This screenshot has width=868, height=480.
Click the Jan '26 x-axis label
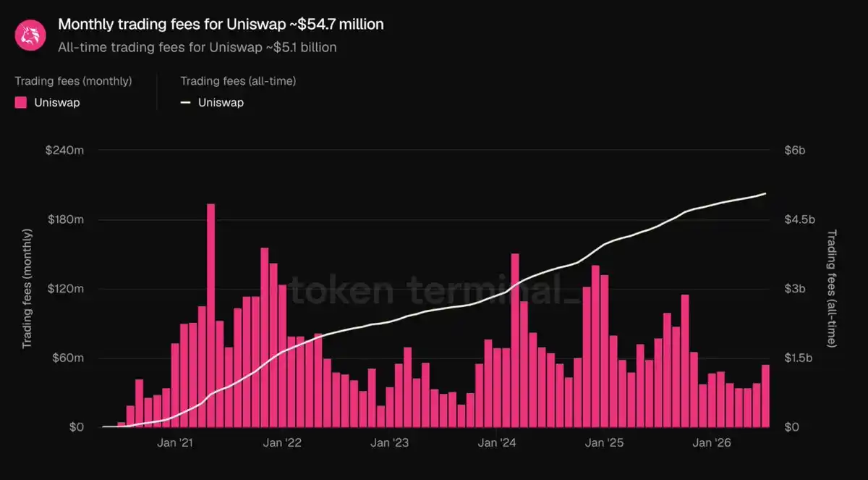[712, 443]
